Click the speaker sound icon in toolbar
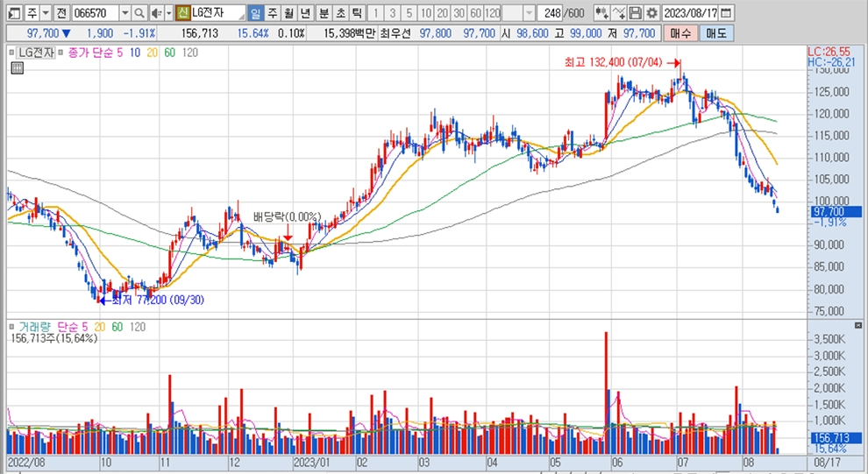 tap(155, 13)
